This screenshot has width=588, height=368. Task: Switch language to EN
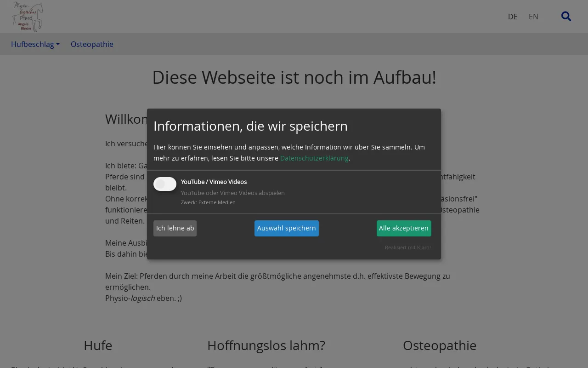(x=533, y=17)
